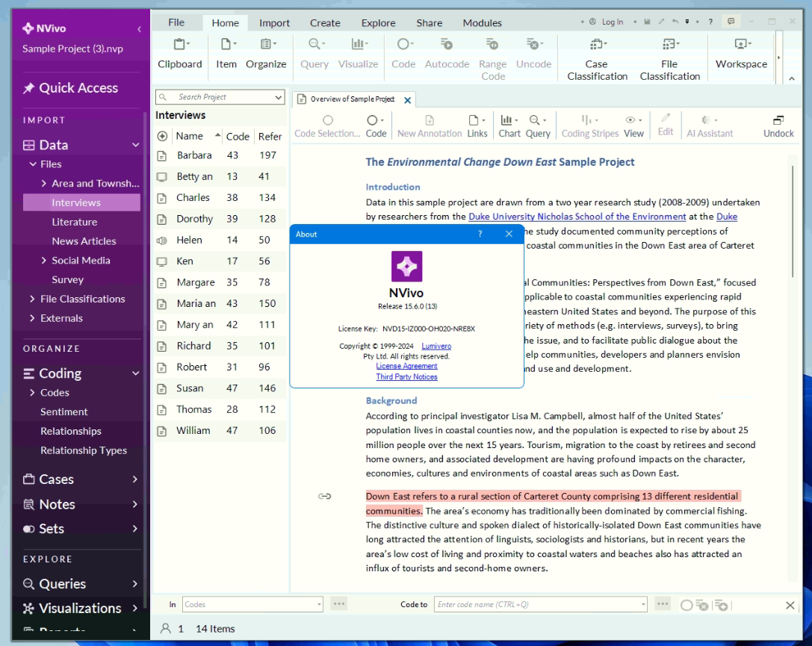This screenshot has width=812, height=646.
Task: Expand File Classifications node
Action: point(33,299)
